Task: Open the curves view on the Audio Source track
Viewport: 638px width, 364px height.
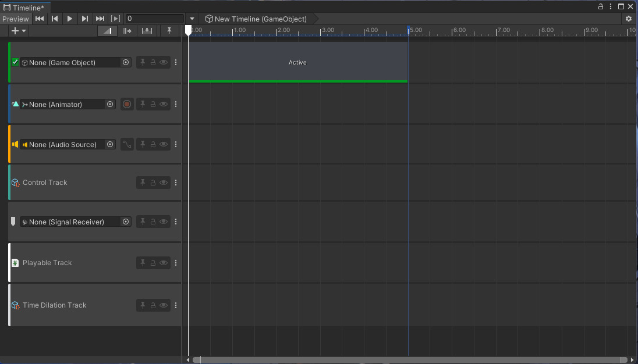Action: [x=127, y=144]
